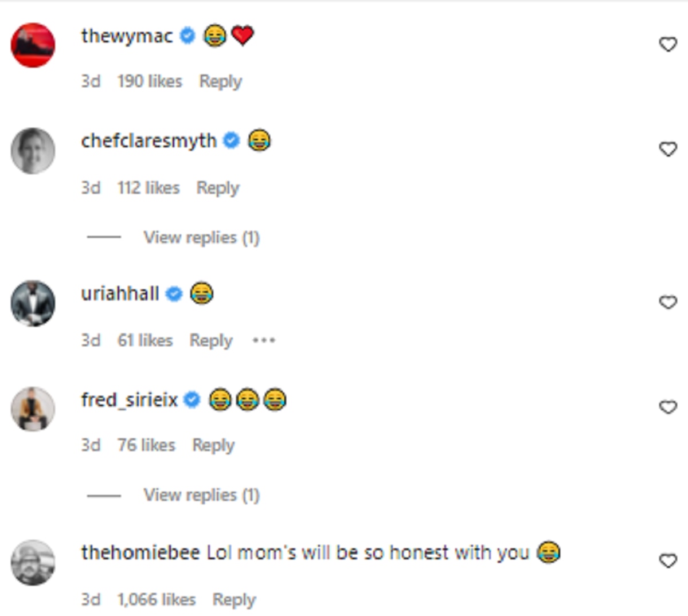Expand View replies under chefclaresmyth's comment
688x616 pixels.
201,237
